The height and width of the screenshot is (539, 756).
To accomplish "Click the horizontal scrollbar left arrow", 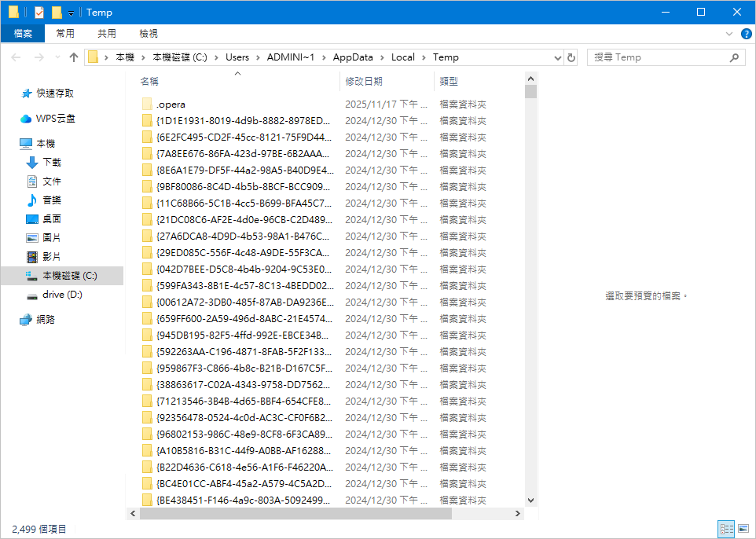I will tap(133, 513).
